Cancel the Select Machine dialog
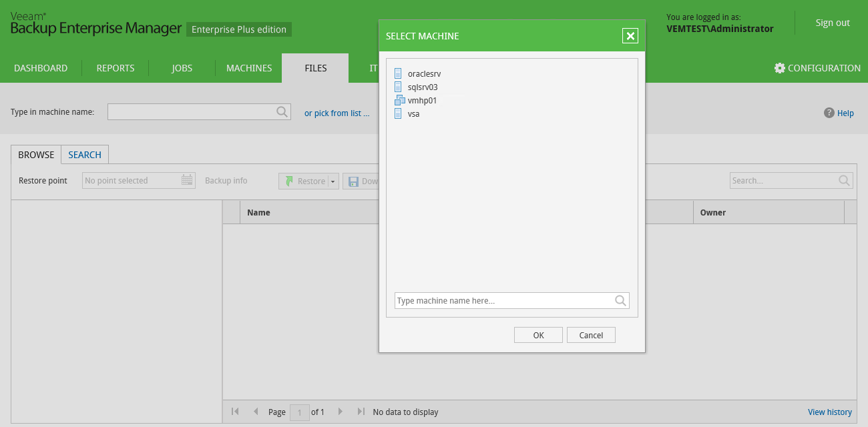 [x=591, y=335]
